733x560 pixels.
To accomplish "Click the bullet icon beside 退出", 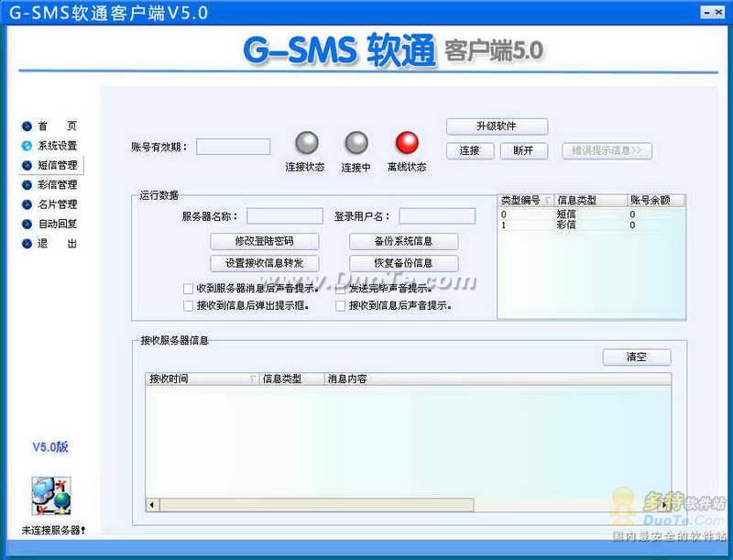I will tap(27, 244).
